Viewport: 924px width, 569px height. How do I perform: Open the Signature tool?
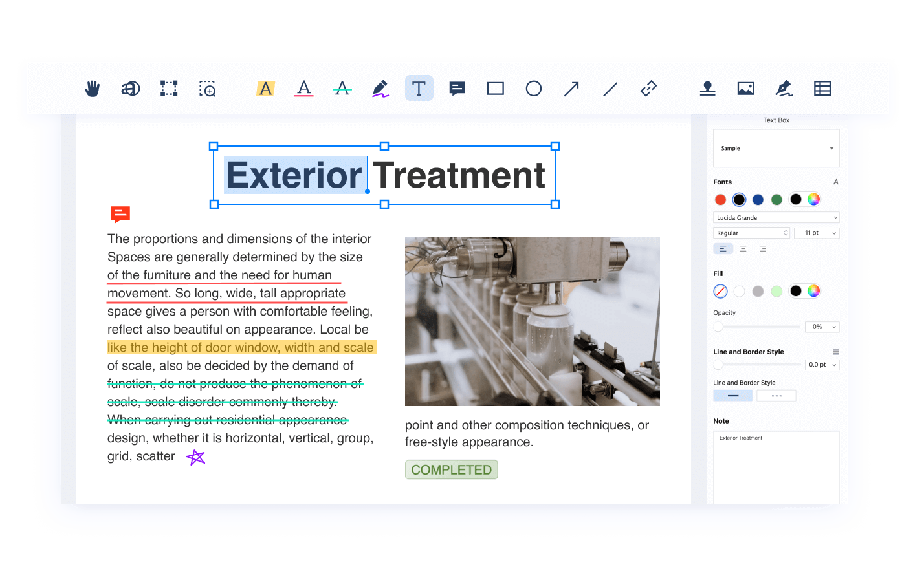tap(784, 89)
